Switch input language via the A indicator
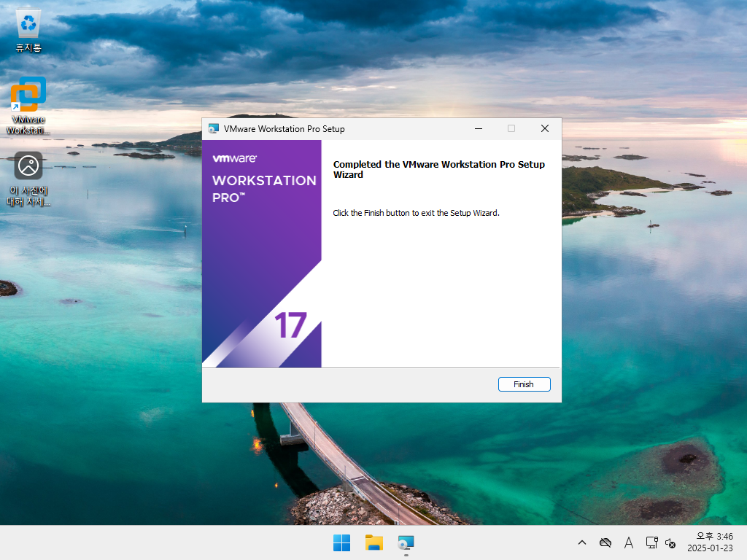 click(629, 542)
